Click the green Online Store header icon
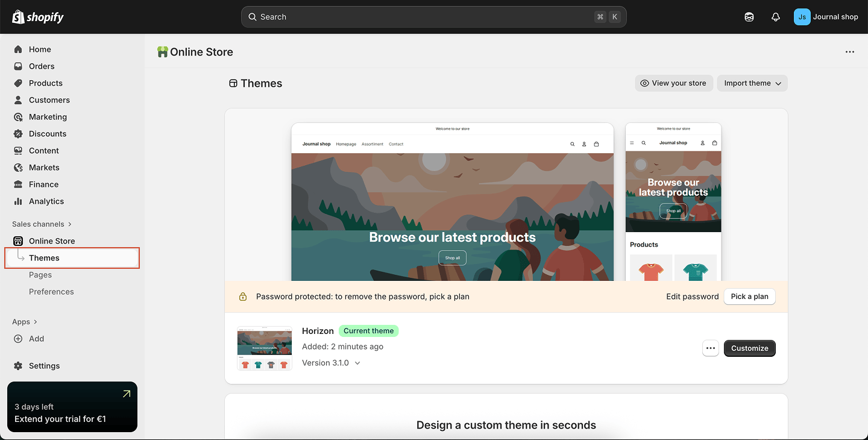Screen dimensions: 868x440 [162, 52]
